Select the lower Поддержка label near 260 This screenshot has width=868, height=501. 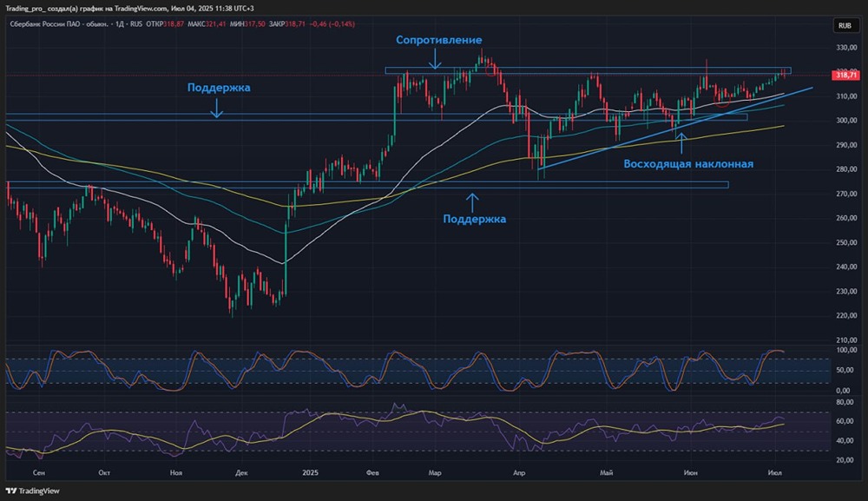(x=475, y=219)
